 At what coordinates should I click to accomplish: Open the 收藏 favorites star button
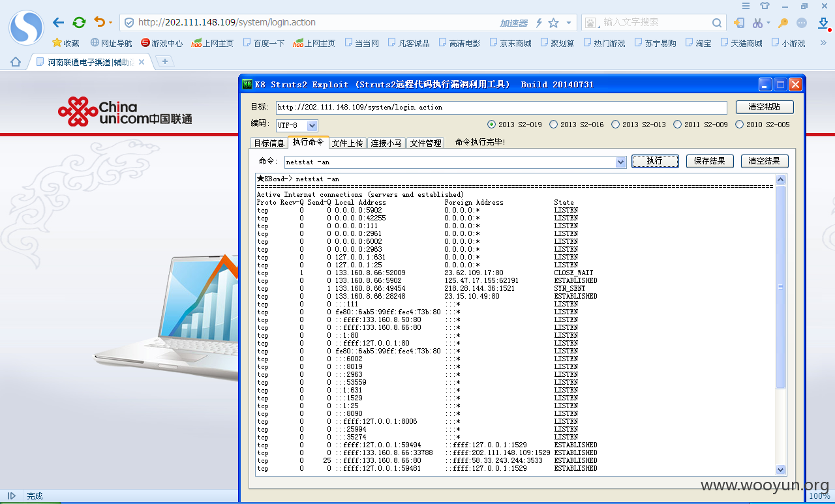(65, 43)
